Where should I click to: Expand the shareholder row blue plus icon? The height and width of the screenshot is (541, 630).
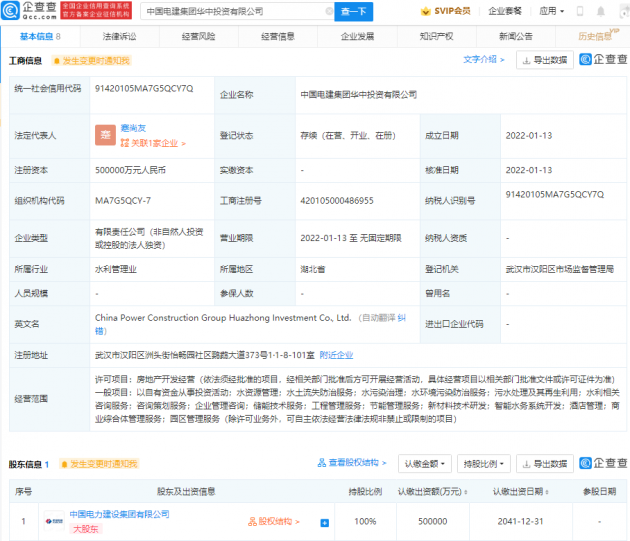325,523
